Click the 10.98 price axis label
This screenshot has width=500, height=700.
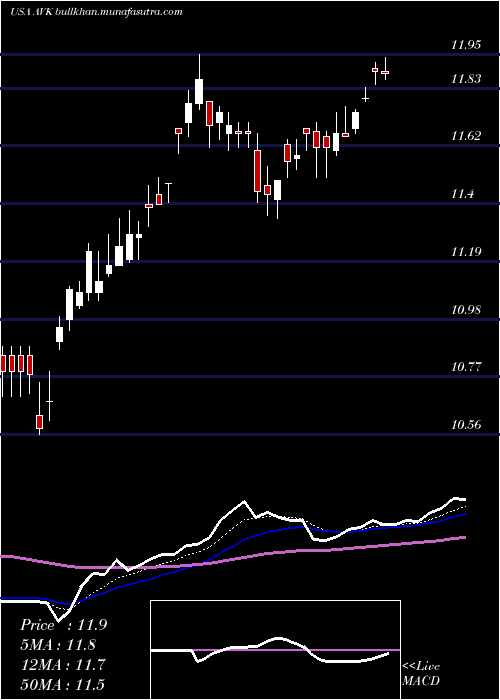point(466,309)
